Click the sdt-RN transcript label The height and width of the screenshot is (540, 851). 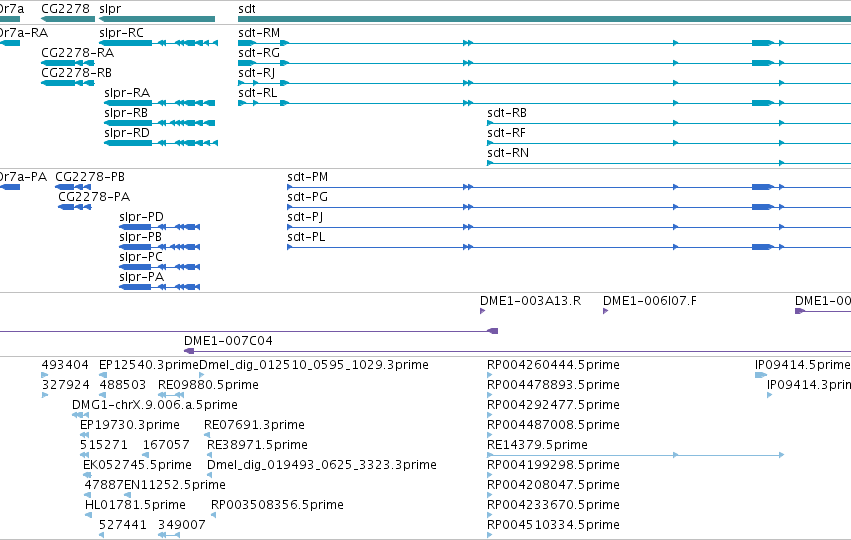508,153
